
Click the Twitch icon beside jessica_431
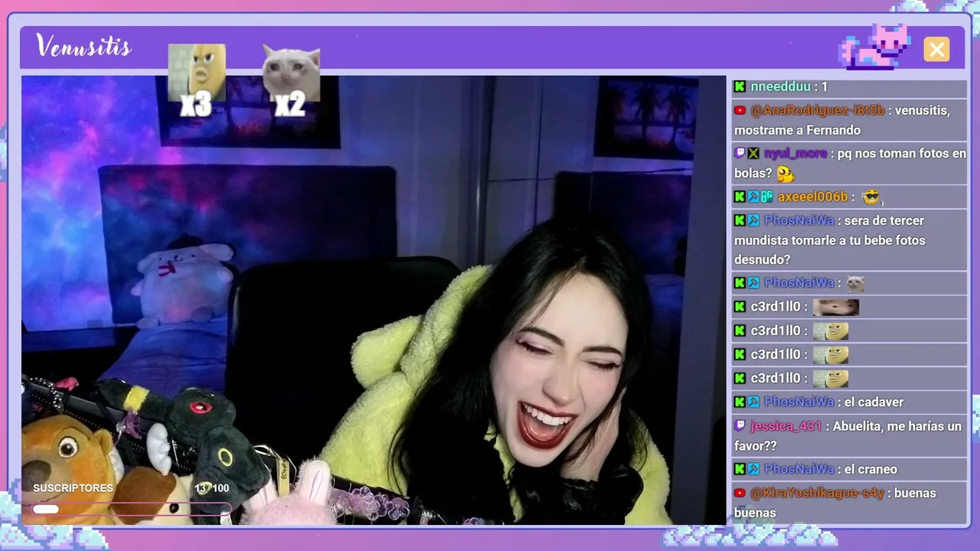[x=740, y=425]
